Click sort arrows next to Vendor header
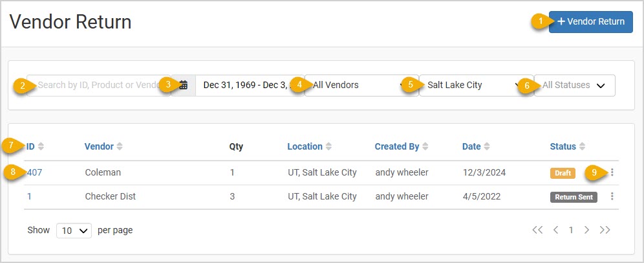644x263 pixels. [120, 146]
